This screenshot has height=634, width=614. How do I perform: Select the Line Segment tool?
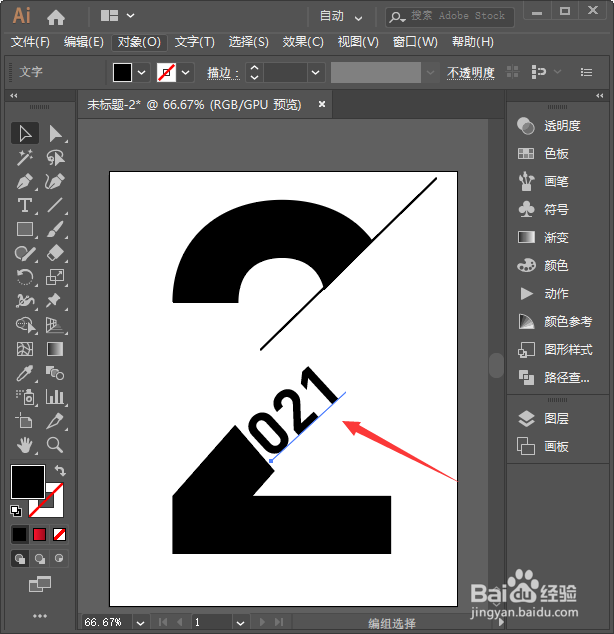coord(55,205)
